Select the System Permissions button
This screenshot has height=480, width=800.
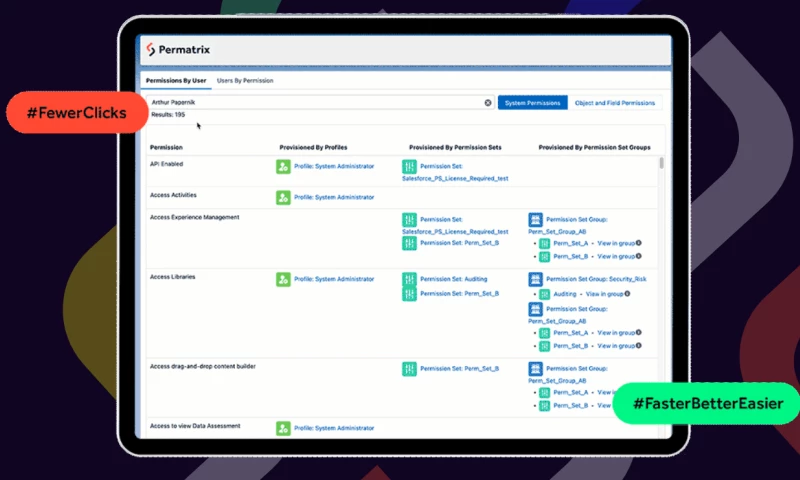532,103
